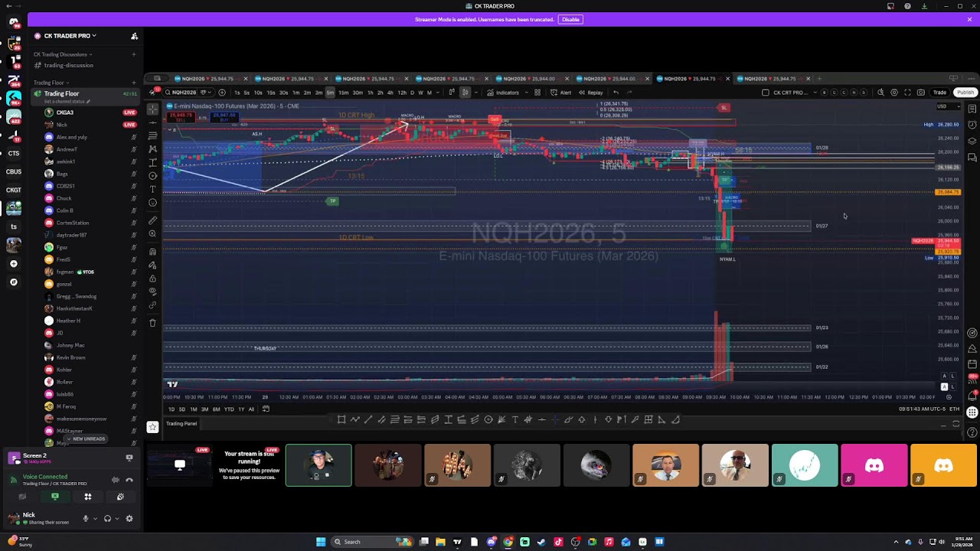Jump to NEW UNREADS indicator

click(x=86, y=439)
